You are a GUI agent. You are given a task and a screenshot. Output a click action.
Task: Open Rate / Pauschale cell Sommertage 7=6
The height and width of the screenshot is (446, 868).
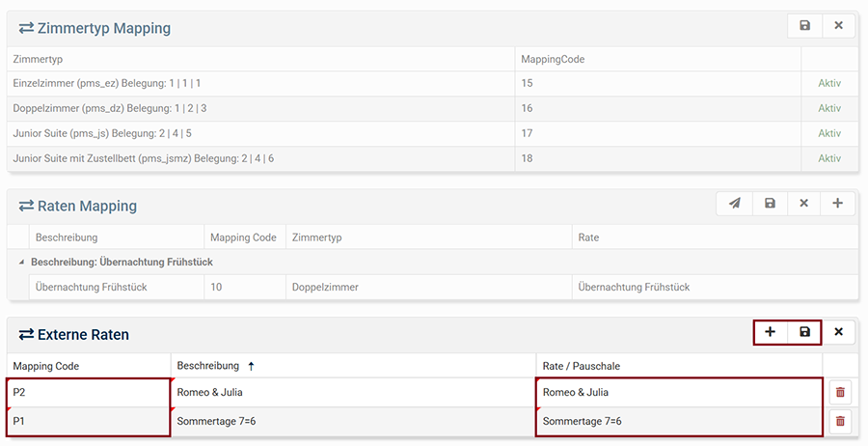click(679, 421)
